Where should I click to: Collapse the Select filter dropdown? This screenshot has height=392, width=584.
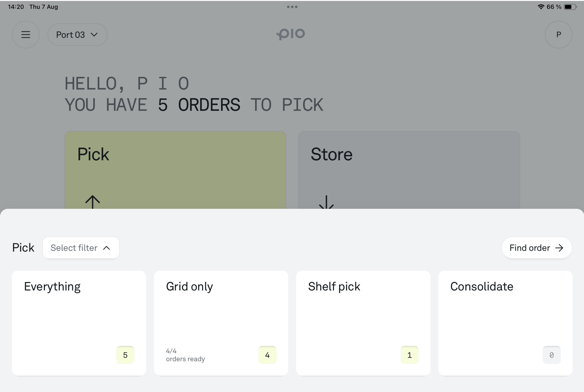pos(81,248)
